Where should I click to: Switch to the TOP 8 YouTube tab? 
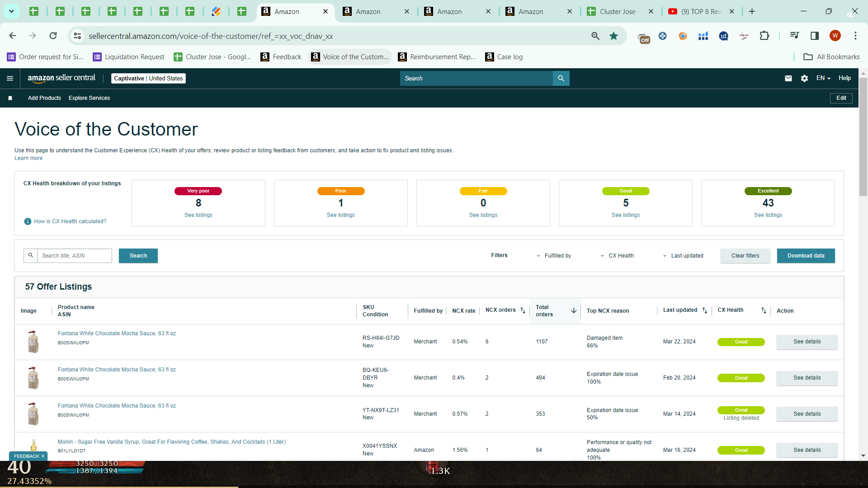click(x=702, y=11)
